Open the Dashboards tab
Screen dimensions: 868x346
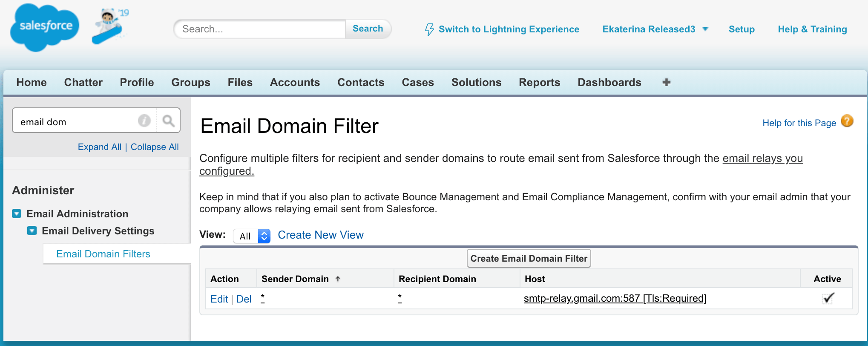point(609,82)
